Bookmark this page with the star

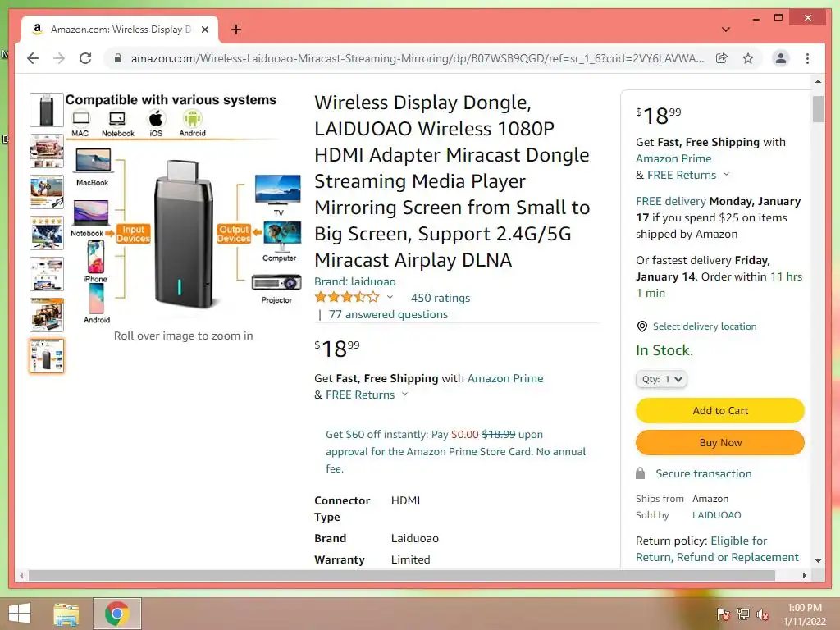click(x=748, y=58)
